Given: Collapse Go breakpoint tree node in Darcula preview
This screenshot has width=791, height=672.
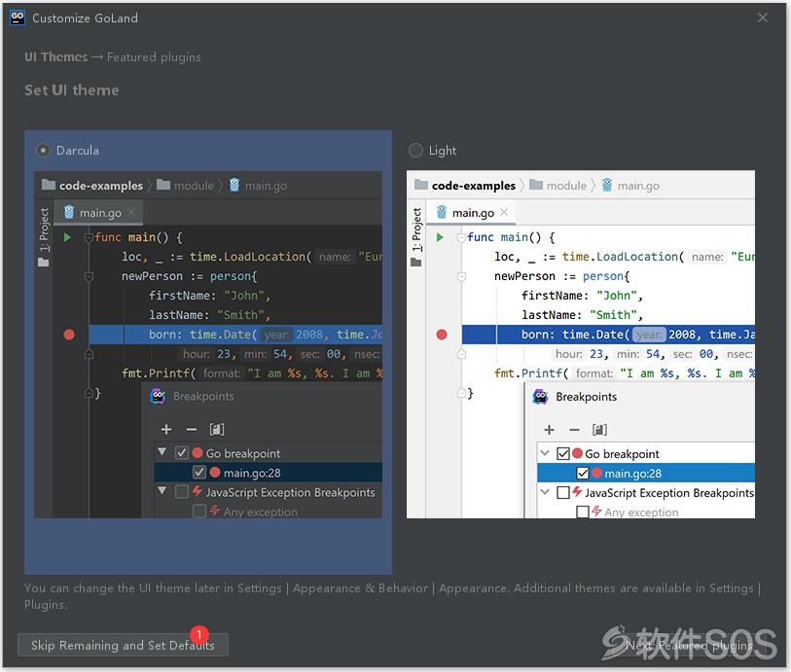Looking at the screenshot, I should [x=162, y=451].
